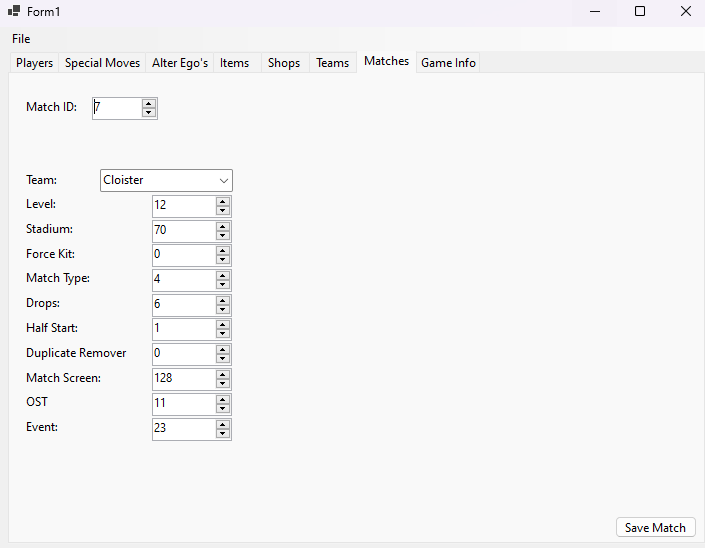The width and height of the screenshot is (705, 548).
Task: Decrement the Force Kit value
Action: click(x=223, y=260)
